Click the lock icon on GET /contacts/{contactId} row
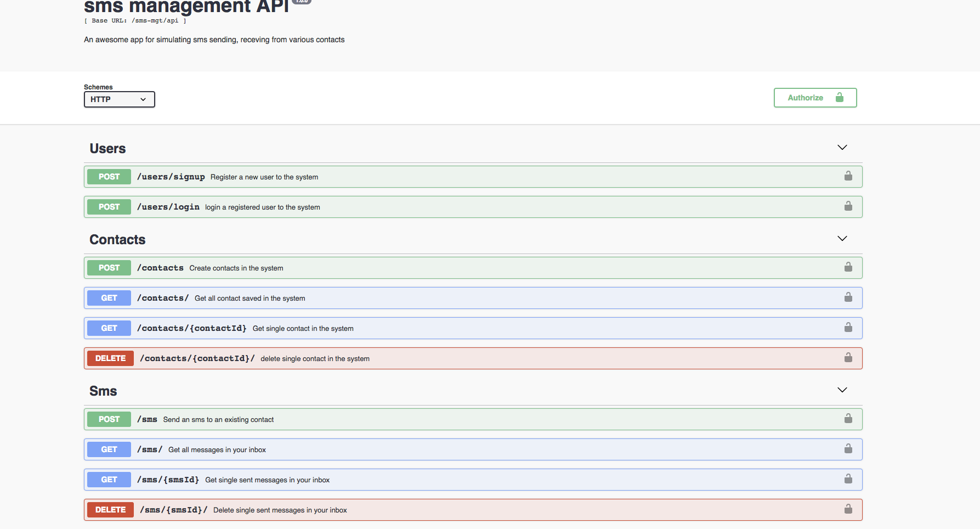 point(848,328)
